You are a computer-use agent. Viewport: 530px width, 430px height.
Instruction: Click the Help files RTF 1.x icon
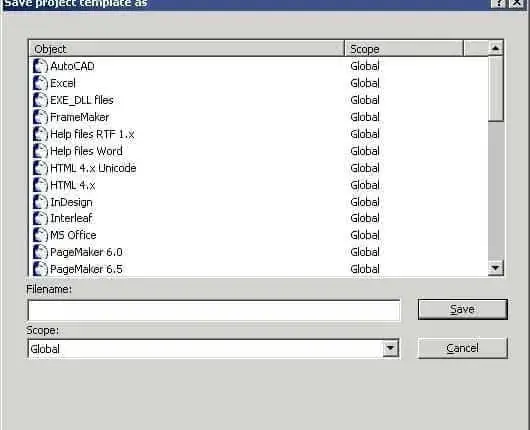point(40,134)
